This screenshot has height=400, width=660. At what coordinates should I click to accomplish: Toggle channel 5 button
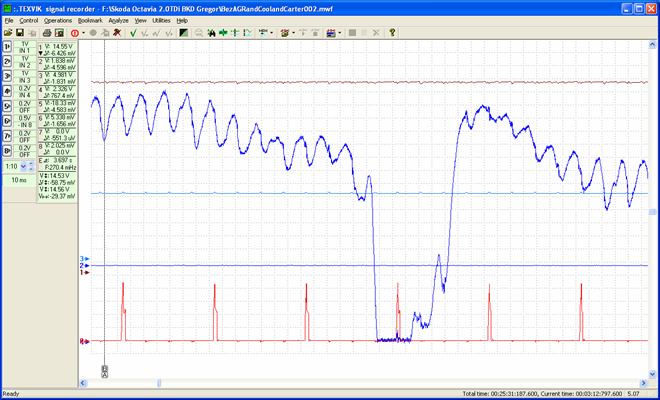point(7,107)
